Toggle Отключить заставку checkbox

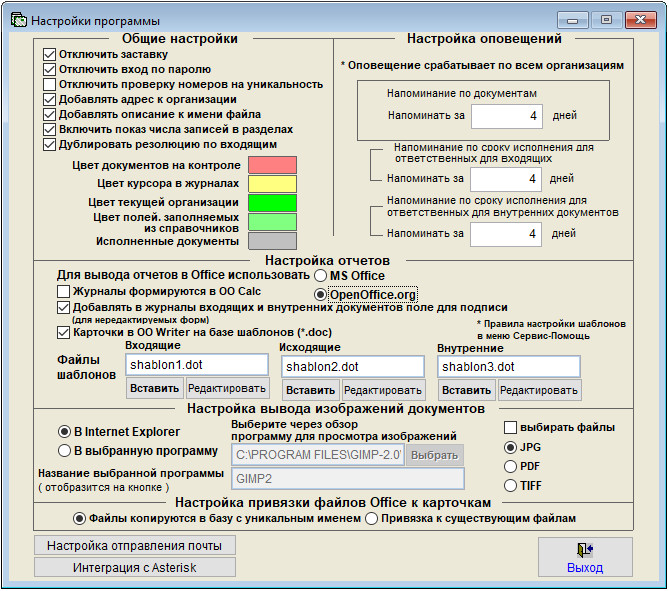point(49,55)
